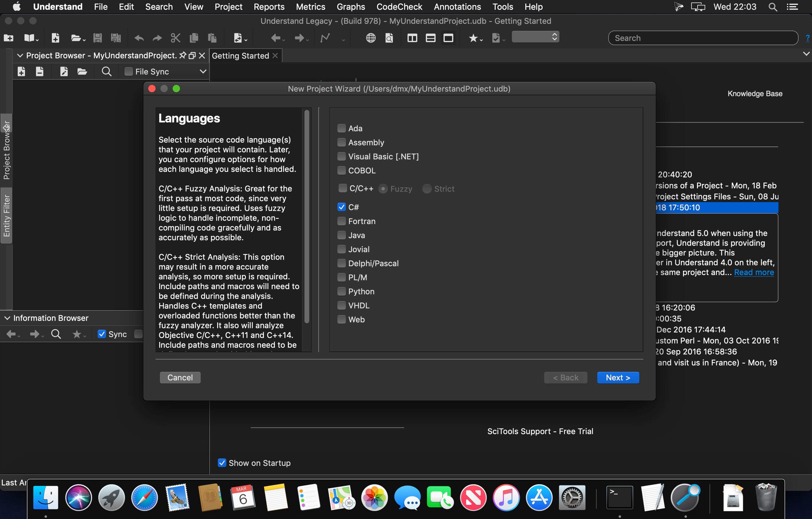This screenshot has height=519, width=812.
Task: Open System Preferences from the Dock
Action: coord(572,497)
